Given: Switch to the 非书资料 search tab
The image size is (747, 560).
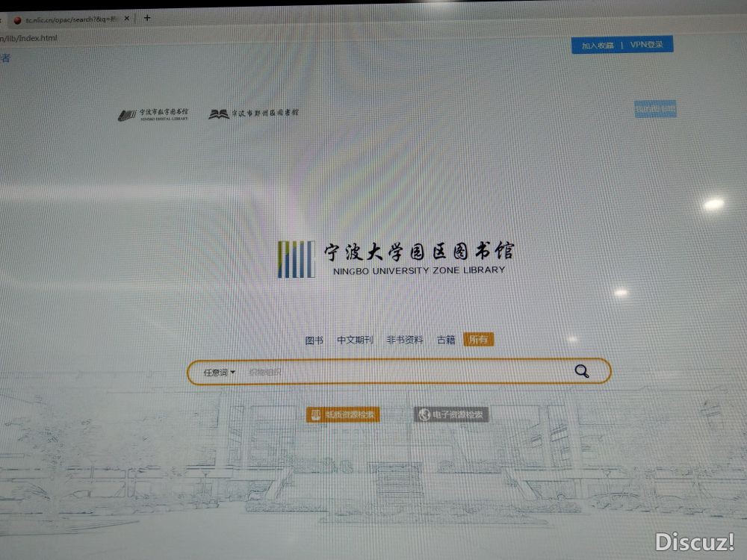Looking at the screenshot, I should click(405, 340).
